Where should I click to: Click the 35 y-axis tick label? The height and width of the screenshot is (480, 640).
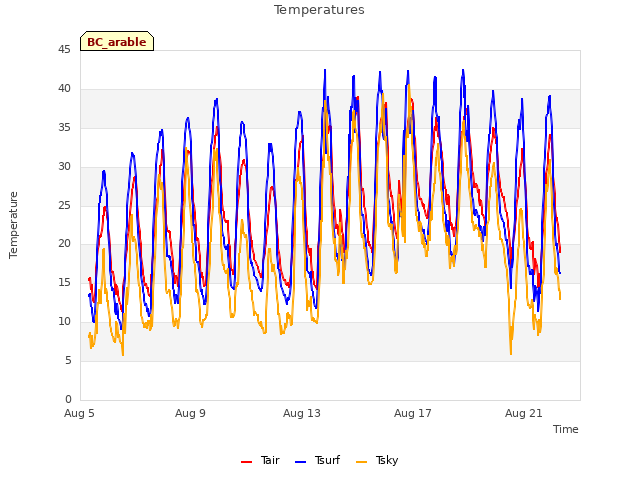click(x=64, y=128)
